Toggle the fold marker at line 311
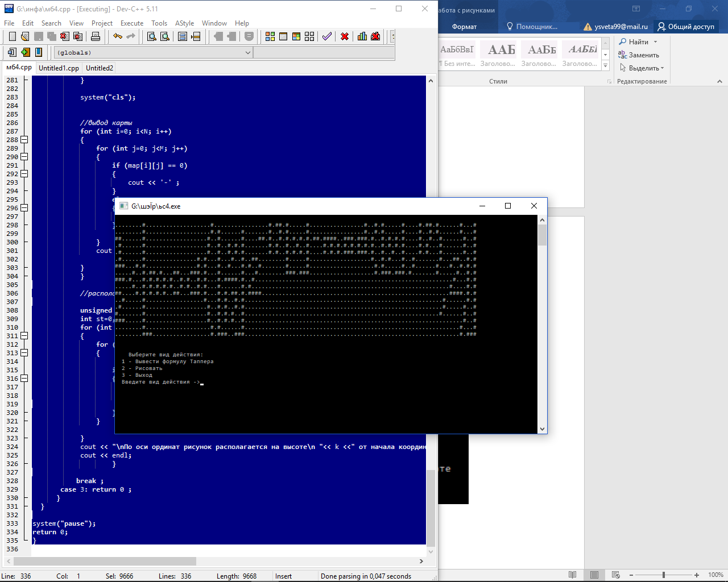The width and height of the screenshot is (728, 582). coord(24,336)
